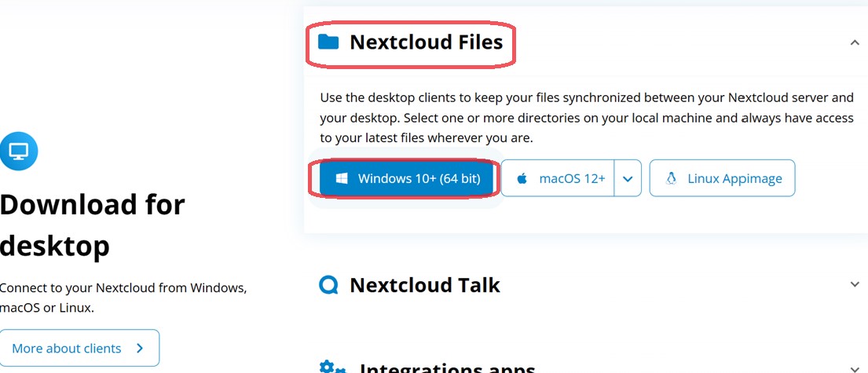This screenshot has width=868, height=373.
Task: Select the macOS 12+ download button
Action: tap(558, 178)
